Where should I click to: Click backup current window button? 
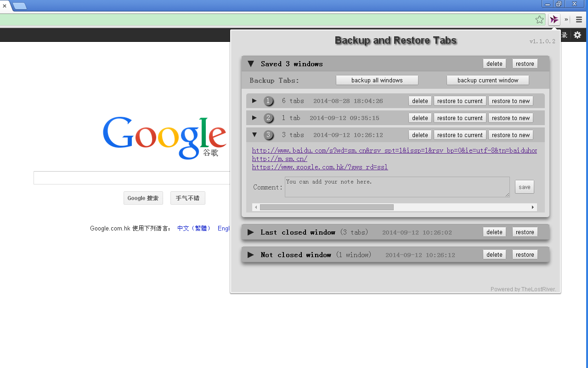[x=488, y=80]
